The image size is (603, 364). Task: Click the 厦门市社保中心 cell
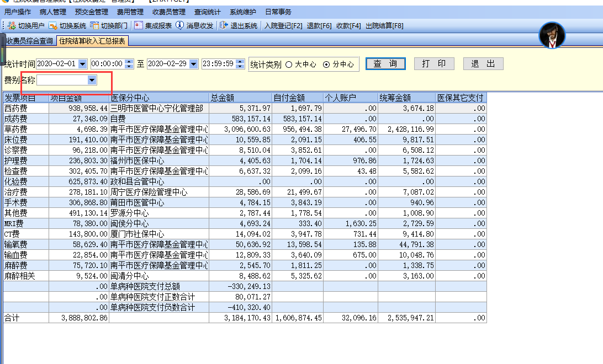coord(159,234)
